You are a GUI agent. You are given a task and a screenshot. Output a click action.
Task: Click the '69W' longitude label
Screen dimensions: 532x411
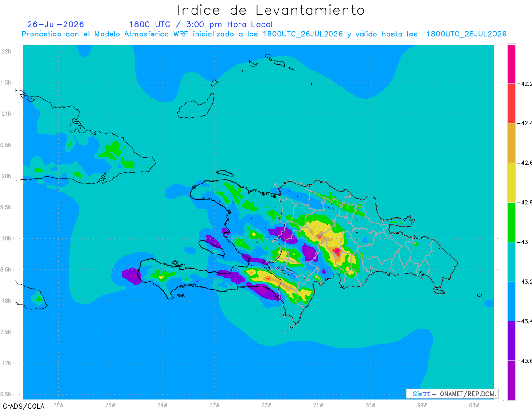pyautogui.click(x=422, y=405)
